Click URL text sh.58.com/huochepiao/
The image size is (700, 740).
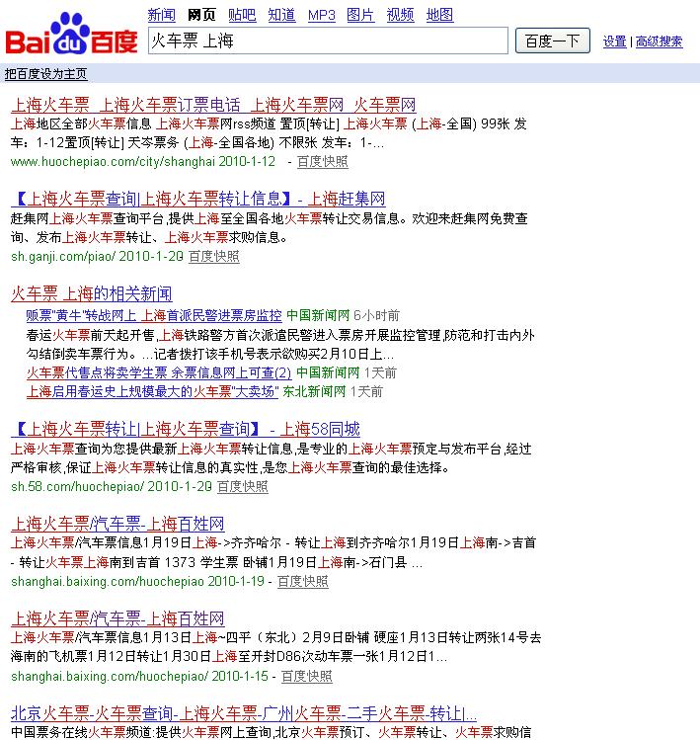click(77, 487)
